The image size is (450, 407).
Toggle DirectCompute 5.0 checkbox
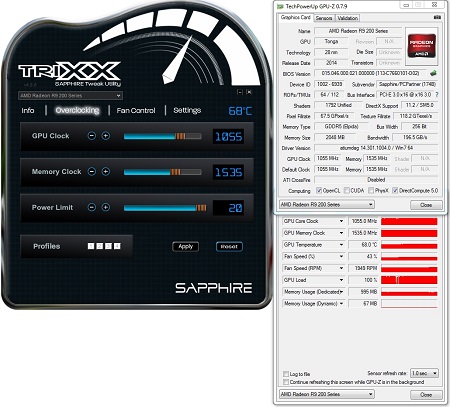coord(395,190)
